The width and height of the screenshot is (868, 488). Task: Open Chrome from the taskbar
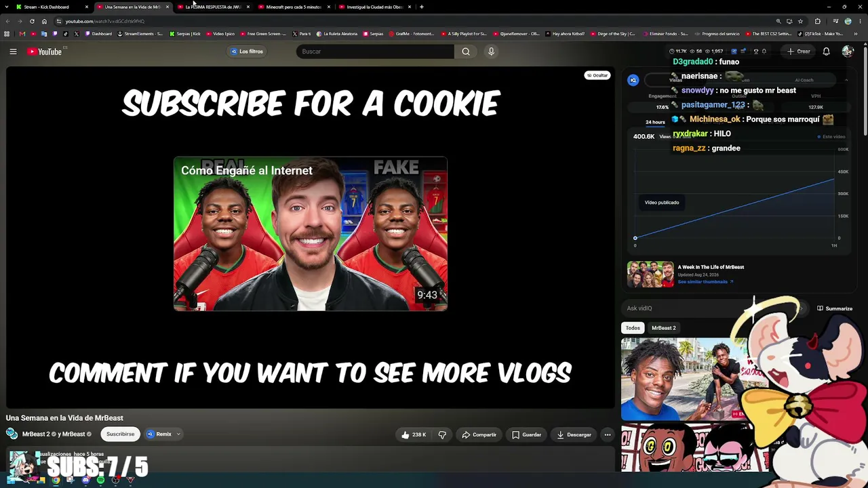coord(56,481)
